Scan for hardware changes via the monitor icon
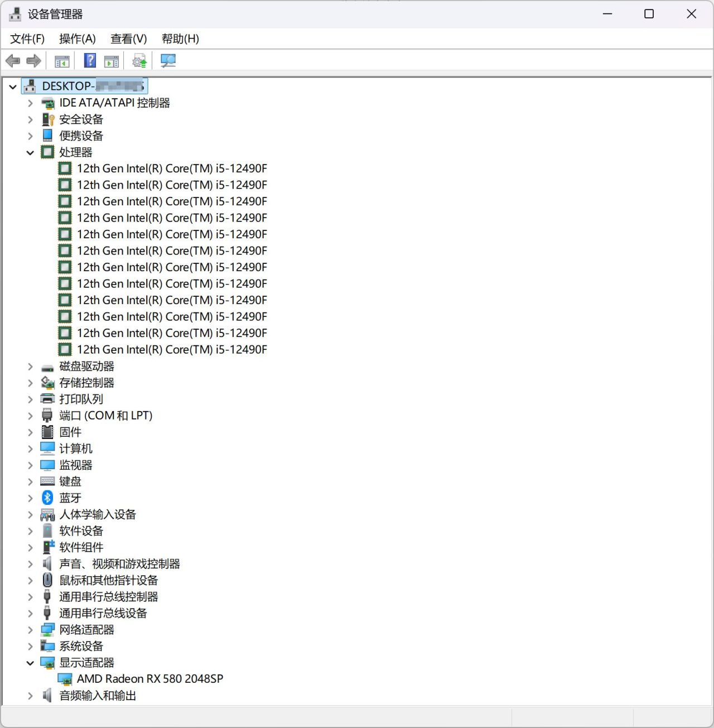The image size is (714, 728). tap(168, 61)
